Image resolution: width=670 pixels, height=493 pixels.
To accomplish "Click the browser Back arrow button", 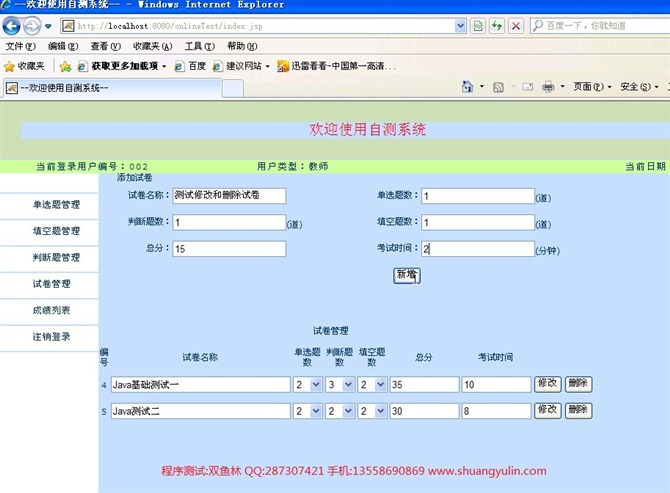I will click(11, 26).
